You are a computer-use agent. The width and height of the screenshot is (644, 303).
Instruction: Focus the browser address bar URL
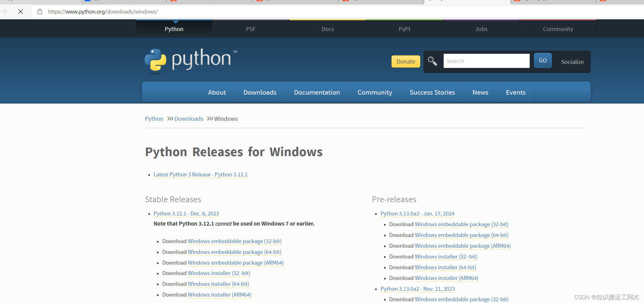(103, 12)
